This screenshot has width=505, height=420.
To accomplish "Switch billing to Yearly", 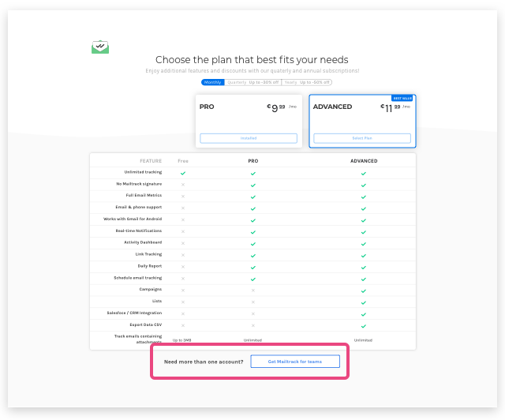I will (x=307, y=82).
